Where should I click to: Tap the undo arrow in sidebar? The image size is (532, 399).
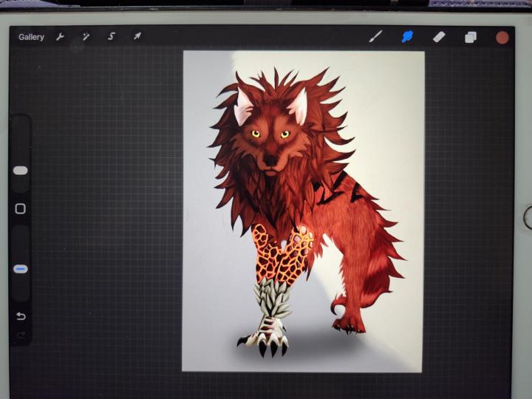21,316
